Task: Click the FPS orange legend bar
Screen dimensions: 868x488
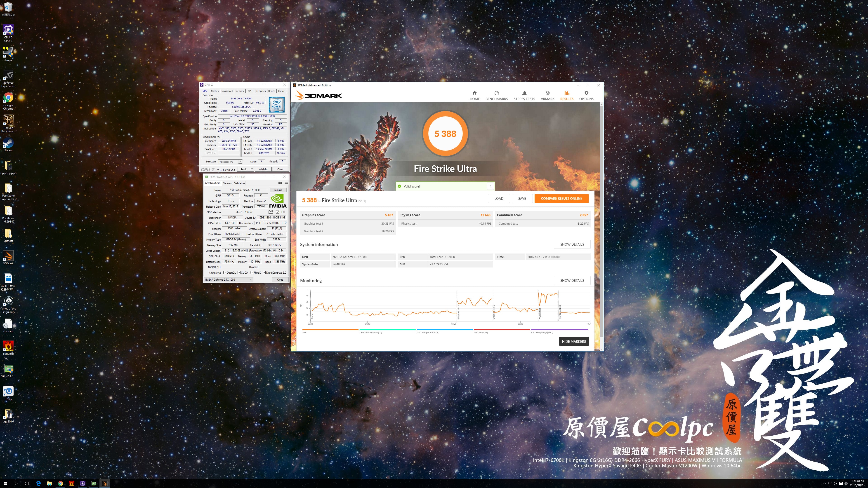Action: pyautogui.click(x=330, y=329)
